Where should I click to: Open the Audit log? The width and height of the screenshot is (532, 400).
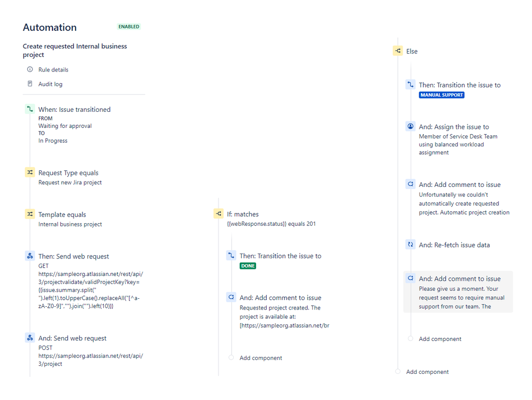pos(50,84)
